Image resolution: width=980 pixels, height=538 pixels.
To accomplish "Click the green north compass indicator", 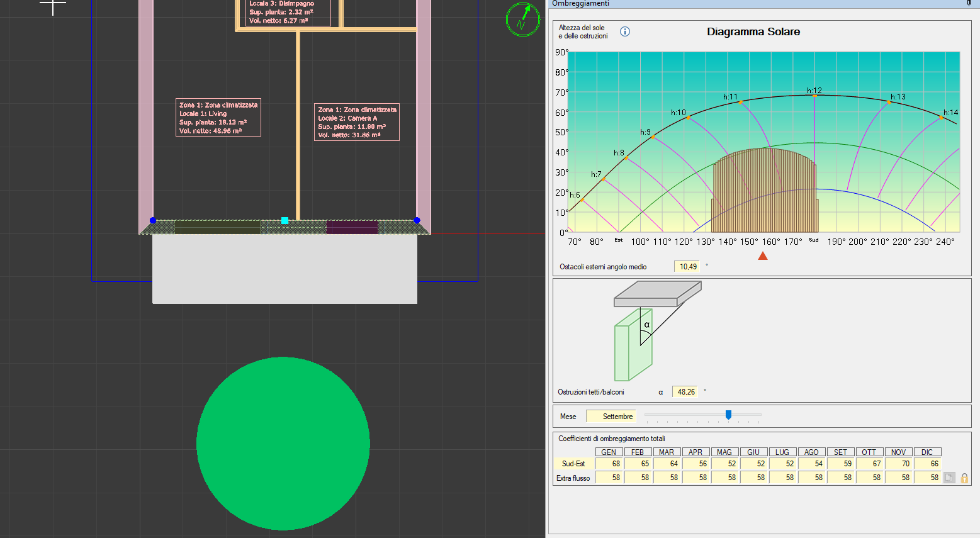I will coord(523,20).
